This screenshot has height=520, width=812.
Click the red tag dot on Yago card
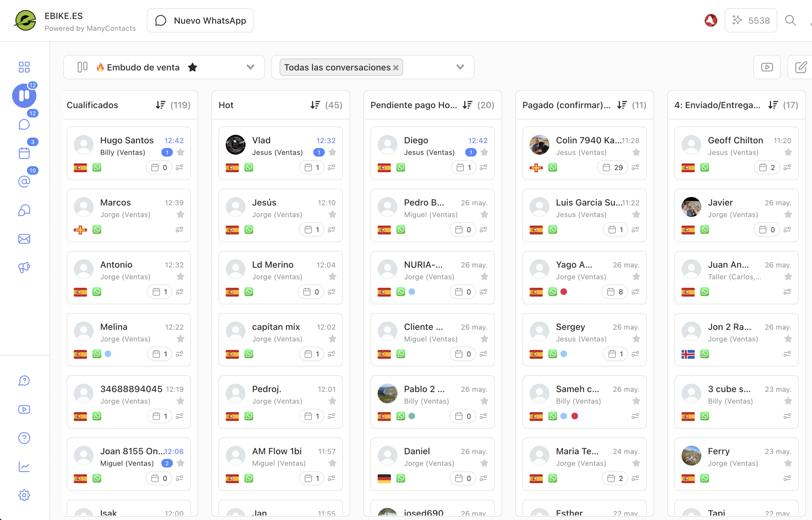[564, 292]
